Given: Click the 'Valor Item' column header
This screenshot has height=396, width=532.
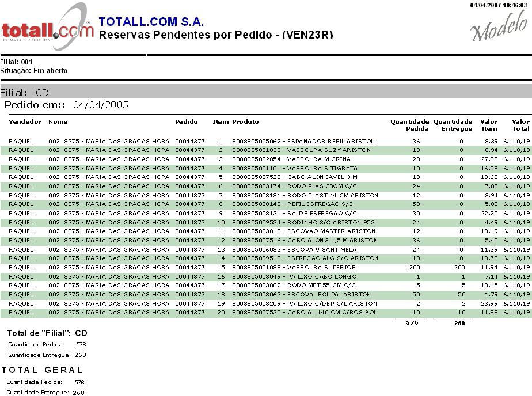Looking at the screenshot, I should pos(489,125).
